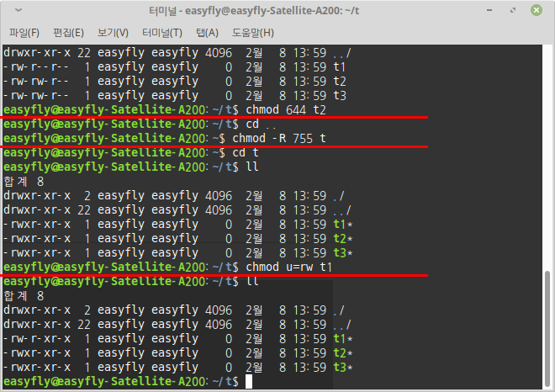Viewport: 555px width, 392px height.
Task: Click the '-rw-r--r--' permission string of t1
Action: (x=36, y=67)
